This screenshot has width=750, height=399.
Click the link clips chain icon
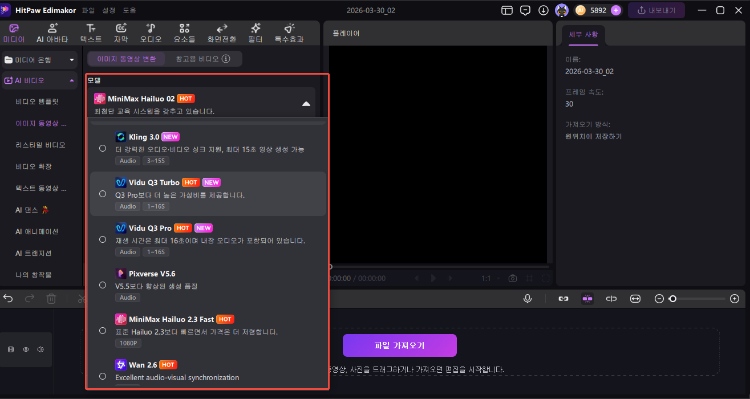(x=563, y=299)
